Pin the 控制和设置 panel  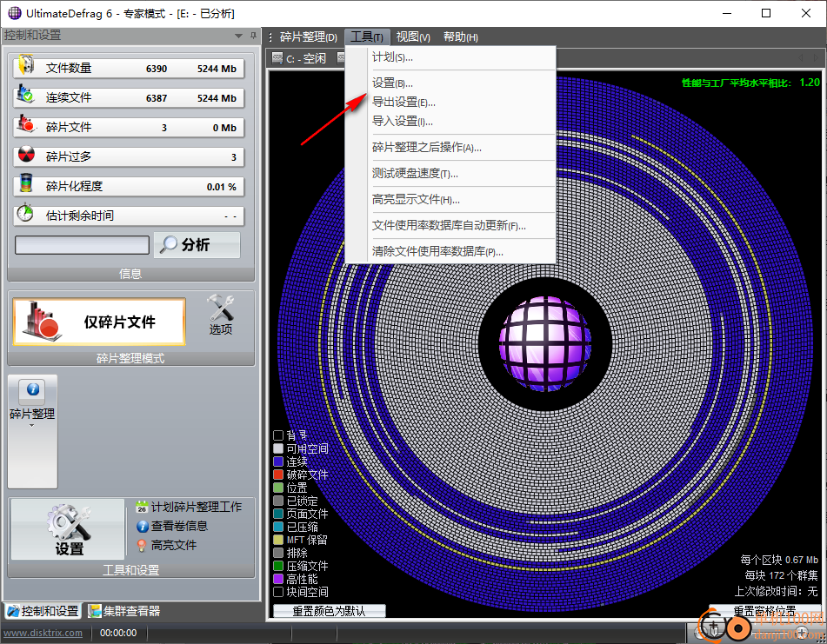(x=254, y=36)
